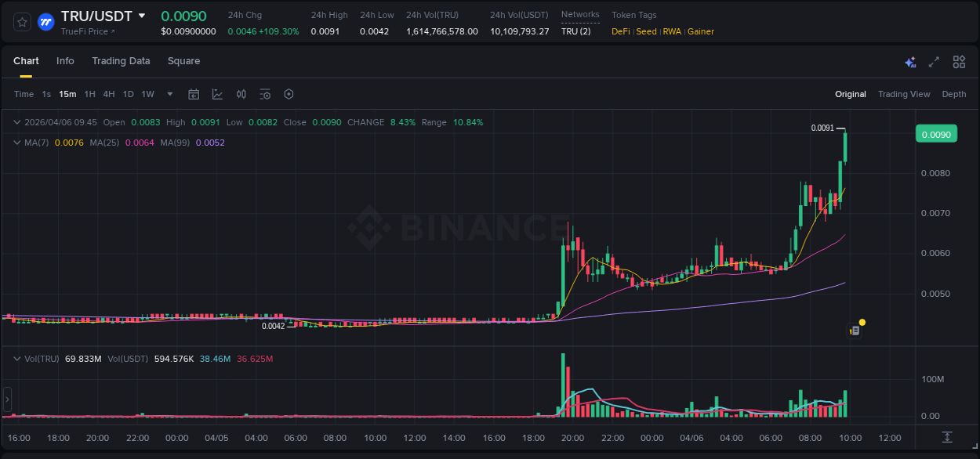
Task: Click the star favorite icon
Action: tap(21, 21)
